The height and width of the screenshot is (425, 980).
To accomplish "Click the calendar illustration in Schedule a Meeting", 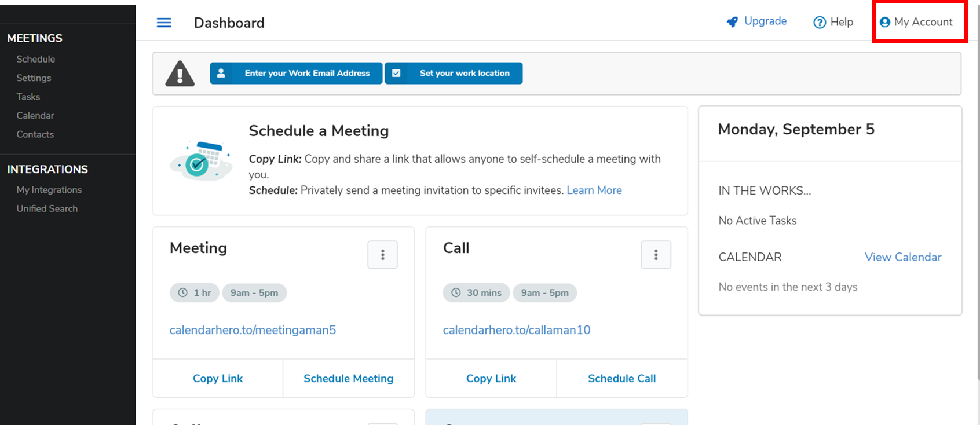I will tap(202, 160).
